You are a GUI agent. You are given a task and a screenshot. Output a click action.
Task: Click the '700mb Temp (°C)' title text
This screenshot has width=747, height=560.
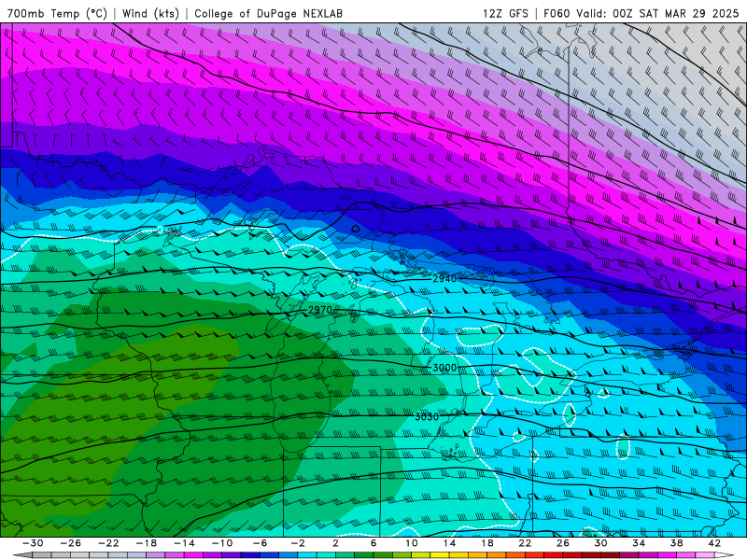(57, 13)
